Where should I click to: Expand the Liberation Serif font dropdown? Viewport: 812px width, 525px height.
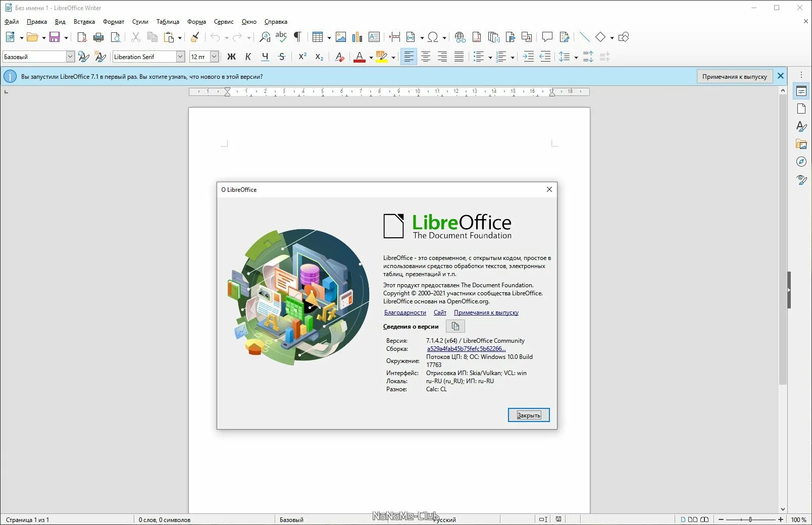click(180, 57)
